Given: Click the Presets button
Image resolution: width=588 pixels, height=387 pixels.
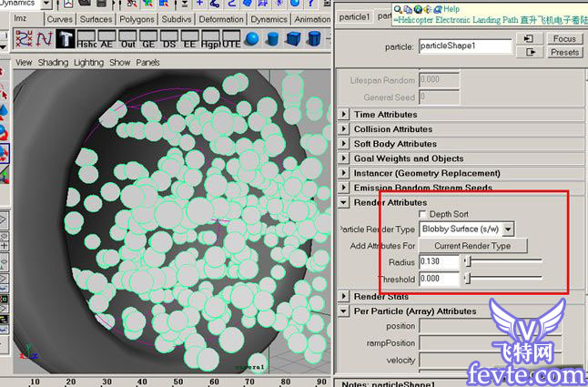Looking at the screenshot, I should [x=564, y=52].
